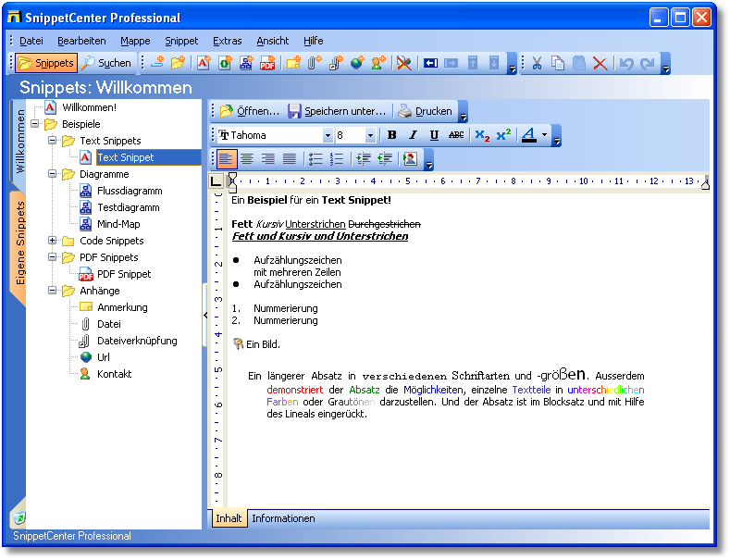Add a new file shortcut link
Screen dimensions: 730x560
(x=336, y=63)
